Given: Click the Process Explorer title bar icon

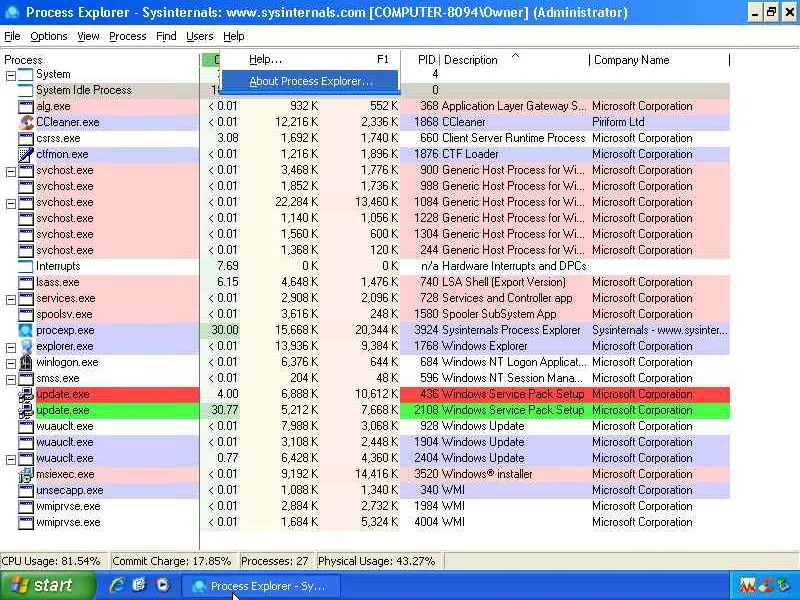Looking at the screenshot, I should (x=12, y=12).
